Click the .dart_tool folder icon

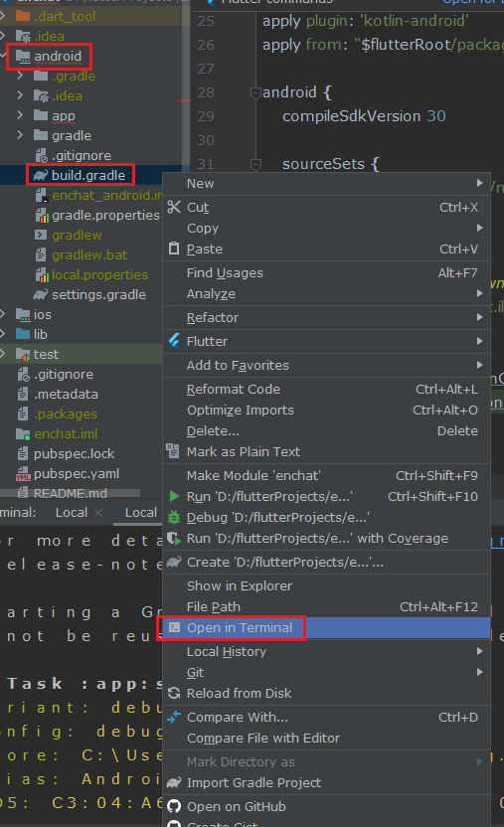pos(23,16)
